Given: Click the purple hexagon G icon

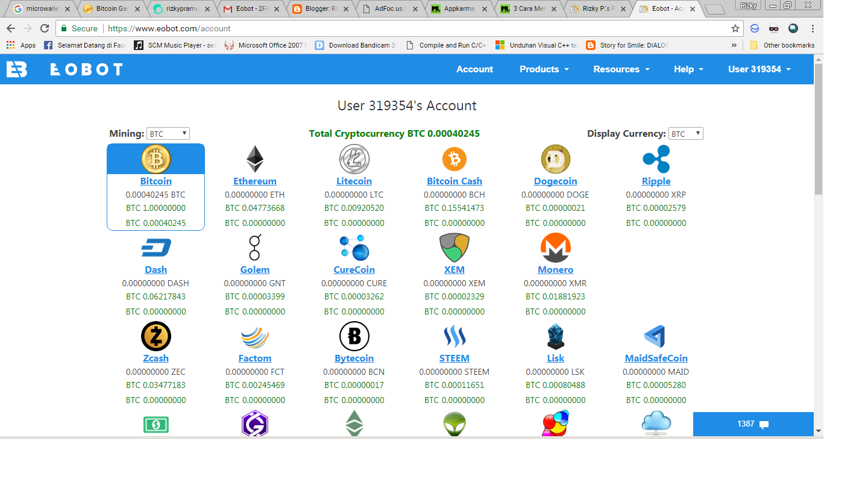Looking at the screenshot, I should coord(255,424).
